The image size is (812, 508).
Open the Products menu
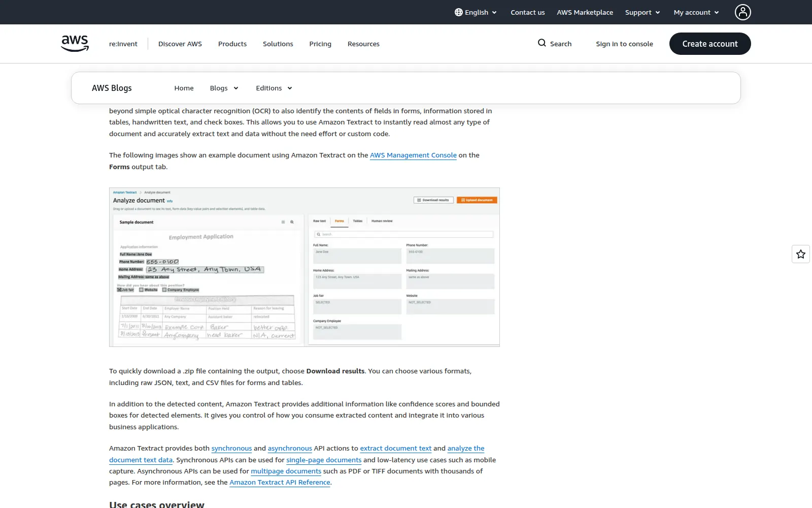pyautogui.click(x=232, y=44)
